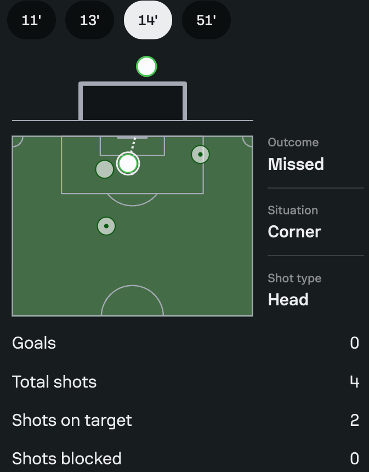Click the Missed outcome value

(296, 164)
